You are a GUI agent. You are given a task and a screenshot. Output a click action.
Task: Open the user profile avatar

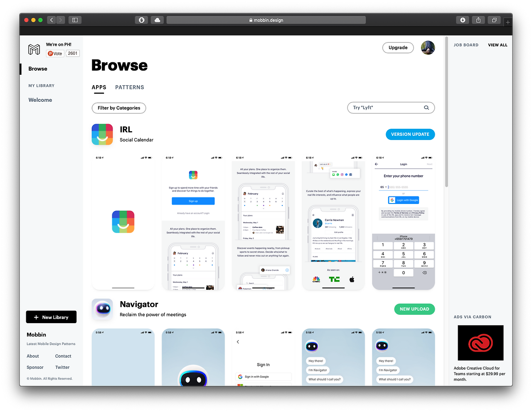point(428,48)
